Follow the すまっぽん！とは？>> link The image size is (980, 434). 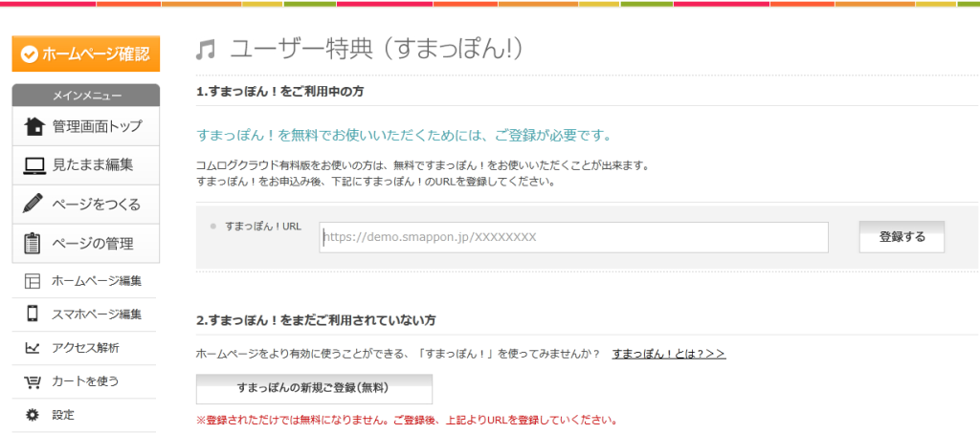(668, 354)
